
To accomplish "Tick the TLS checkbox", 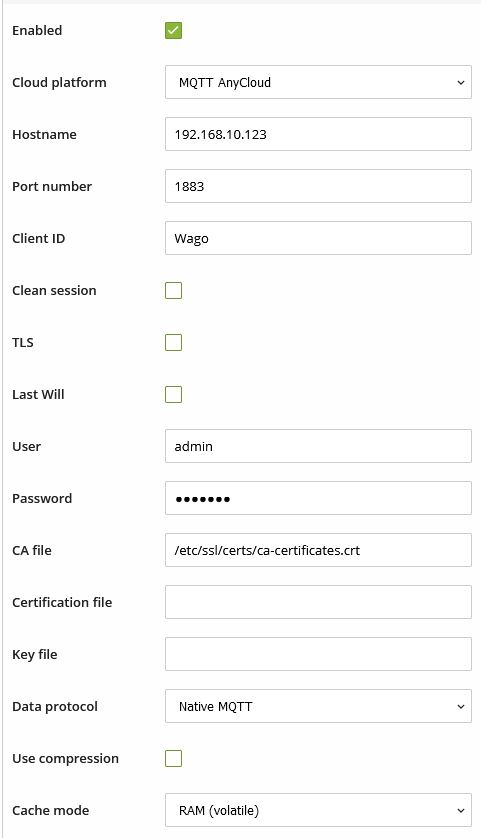I will point(173,343).
